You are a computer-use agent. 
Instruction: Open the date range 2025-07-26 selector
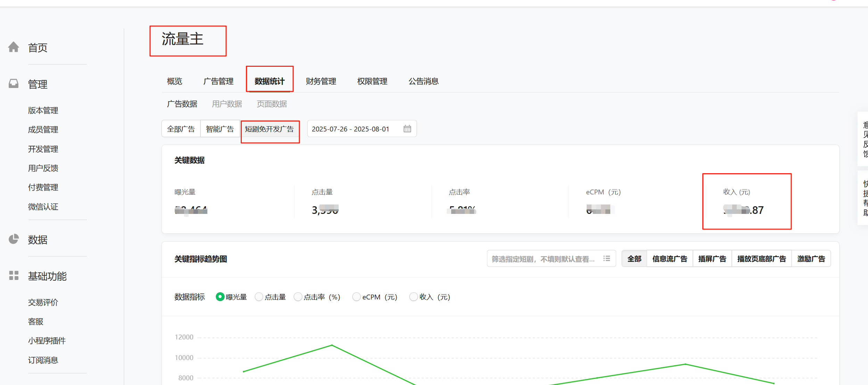[x=350, y=129]
